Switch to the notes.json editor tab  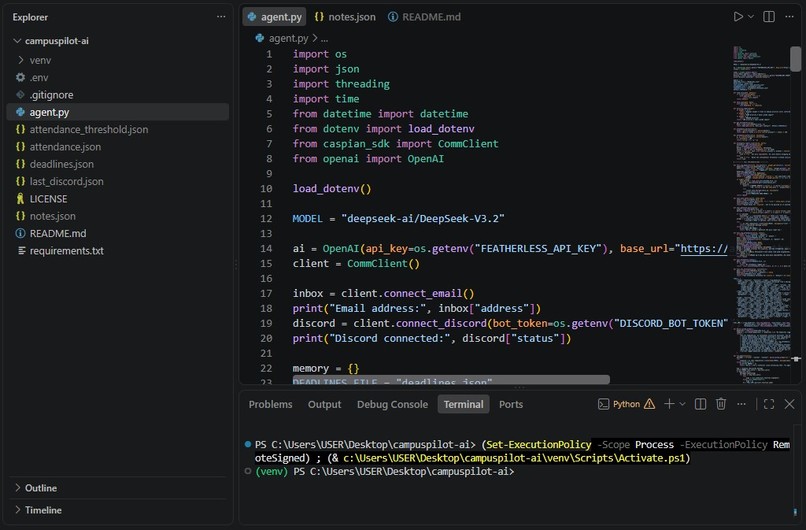(x=345, y=17)
